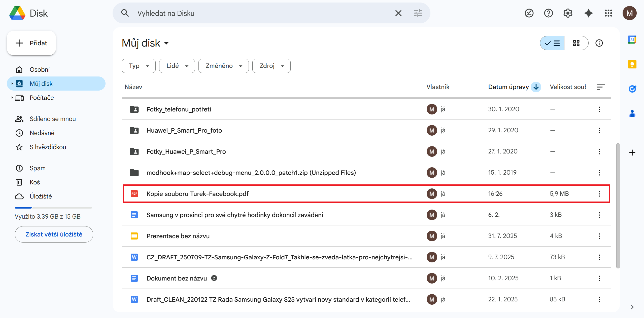Reverse the Datum úpravy sort direction arrow
This screenshot has height=318, width=644.
pyautogui.click(x=536, y=87)
